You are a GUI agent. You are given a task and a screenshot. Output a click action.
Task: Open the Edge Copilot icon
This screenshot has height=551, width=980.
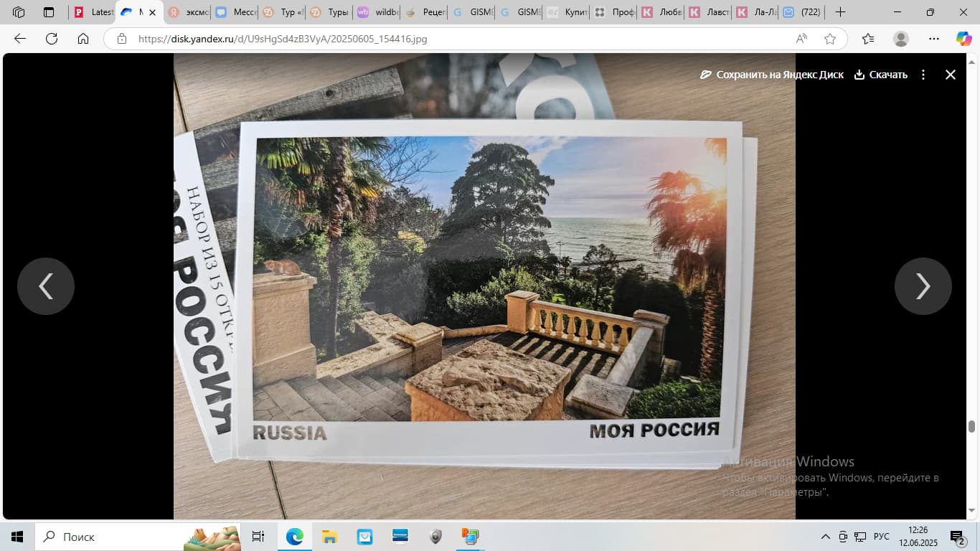[x=963, y=39]
